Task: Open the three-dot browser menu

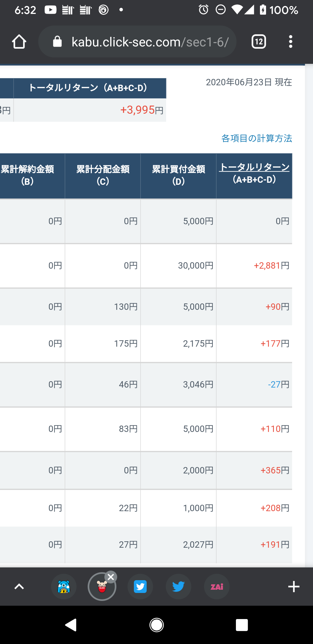Action: point(291,42)
